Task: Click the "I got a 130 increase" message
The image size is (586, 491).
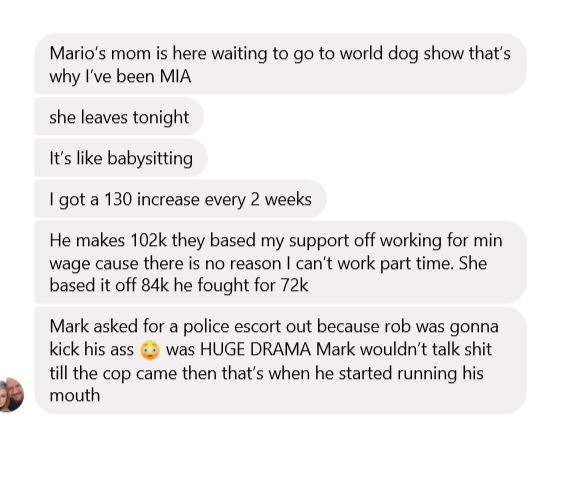Action: coord(181,199)
